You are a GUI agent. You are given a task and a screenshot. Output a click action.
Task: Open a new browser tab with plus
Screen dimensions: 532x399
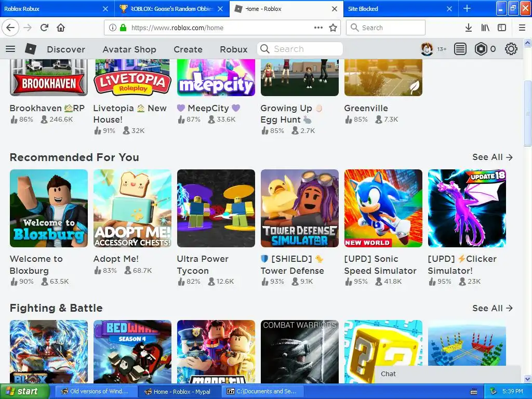point(467,8)
